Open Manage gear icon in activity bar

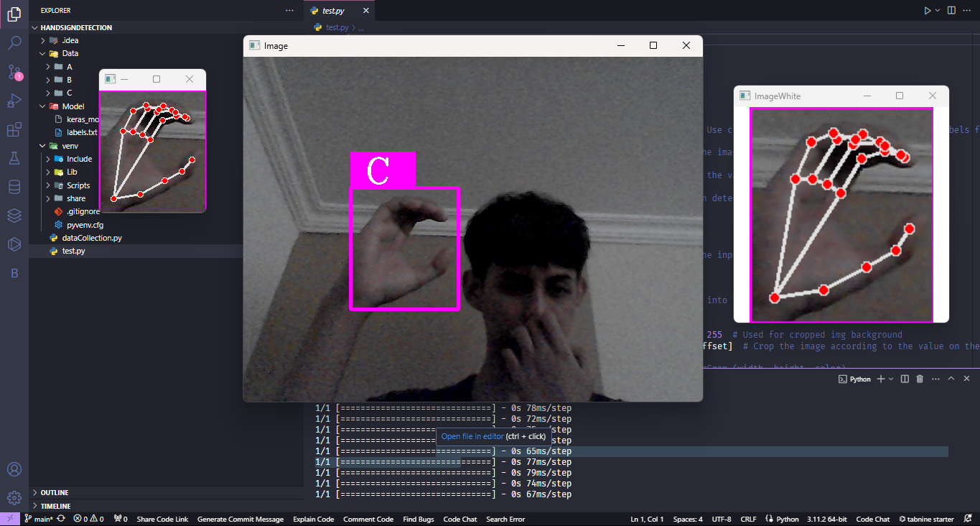click(14, 497)
